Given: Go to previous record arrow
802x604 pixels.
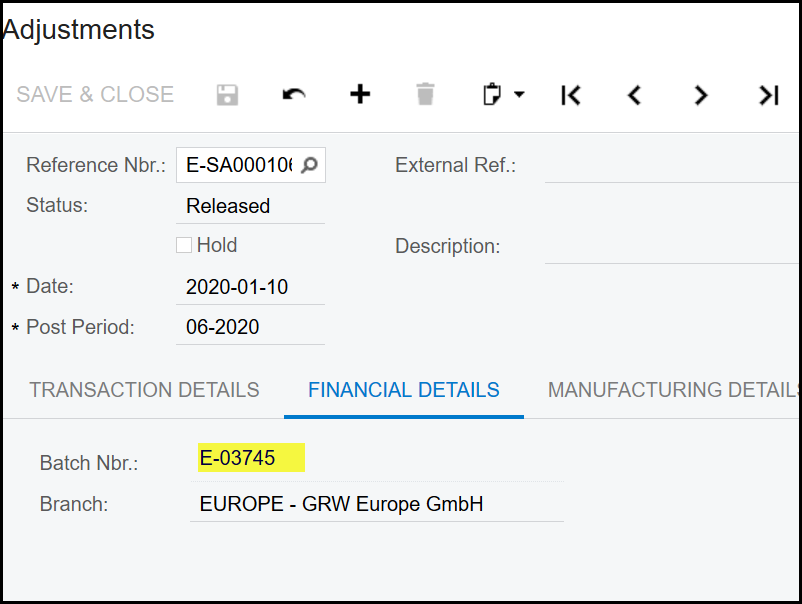Looking at the screenshot, I should click(634, 95).
